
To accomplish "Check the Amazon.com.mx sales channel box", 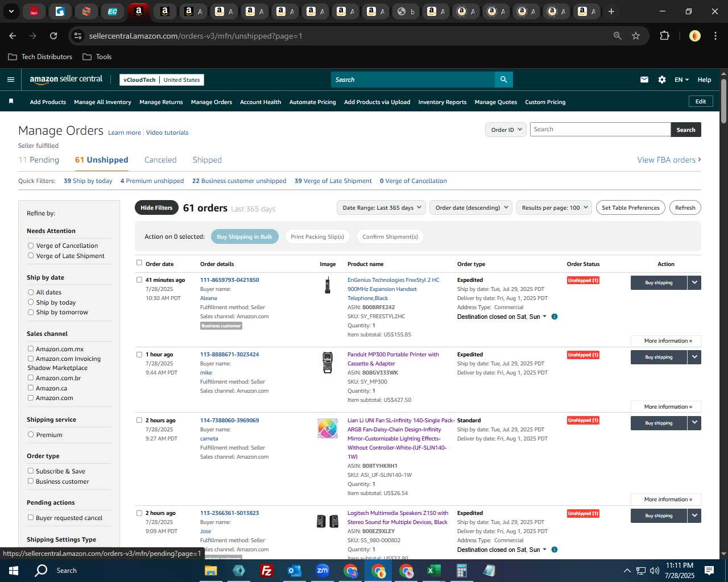I will point(31,349).
